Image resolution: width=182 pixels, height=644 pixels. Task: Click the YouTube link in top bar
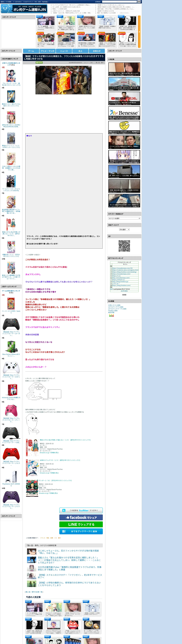[x=45, y=2]
